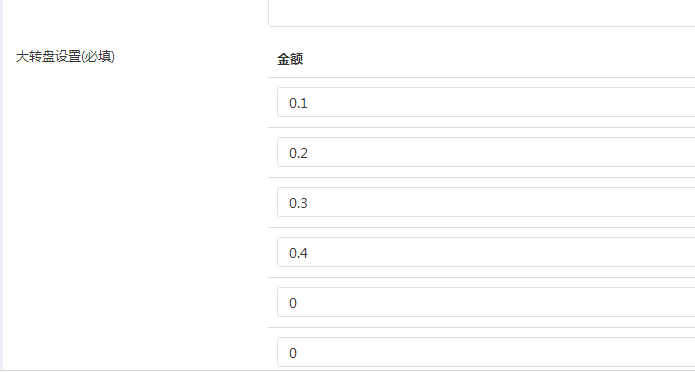695x372 pixels.
Task: Click the empty text box above 金额
Action: [481, 13]
